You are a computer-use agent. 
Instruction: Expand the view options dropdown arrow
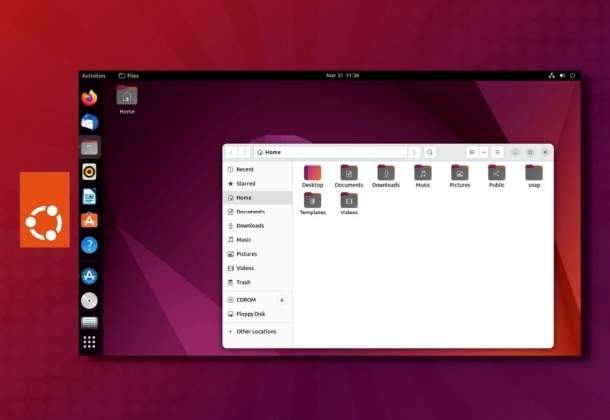click(484, 152)
